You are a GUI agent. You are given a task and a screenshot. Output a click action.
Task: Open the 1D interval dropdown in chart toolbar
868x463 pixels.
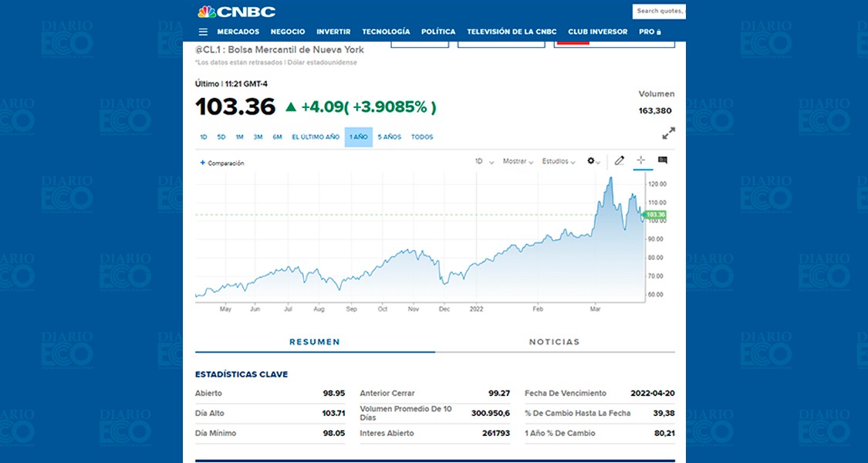tap(485, 162)
